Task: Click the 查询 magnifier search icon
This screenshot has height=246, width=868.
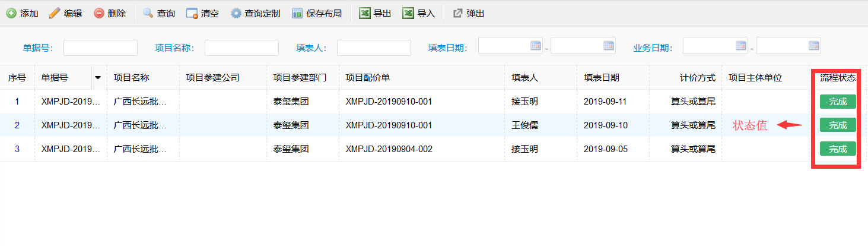Action: [x=148, y=13]
